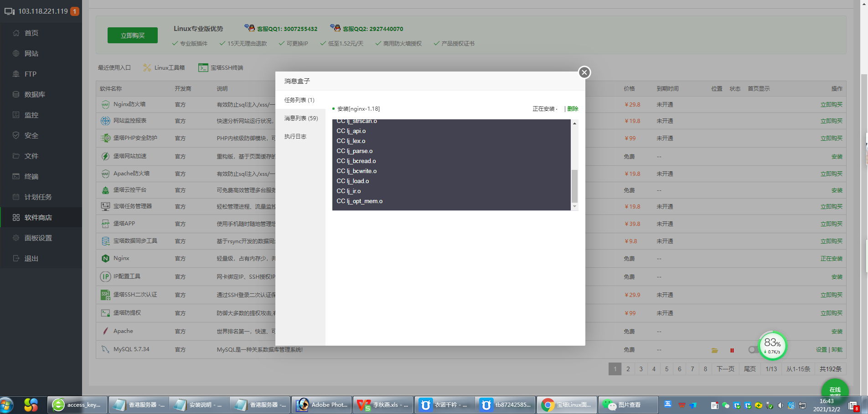This screenshot has width=868, height=414.
Task: Switch to 任务列表 (1) tab
Action: (x=300, y=100)
